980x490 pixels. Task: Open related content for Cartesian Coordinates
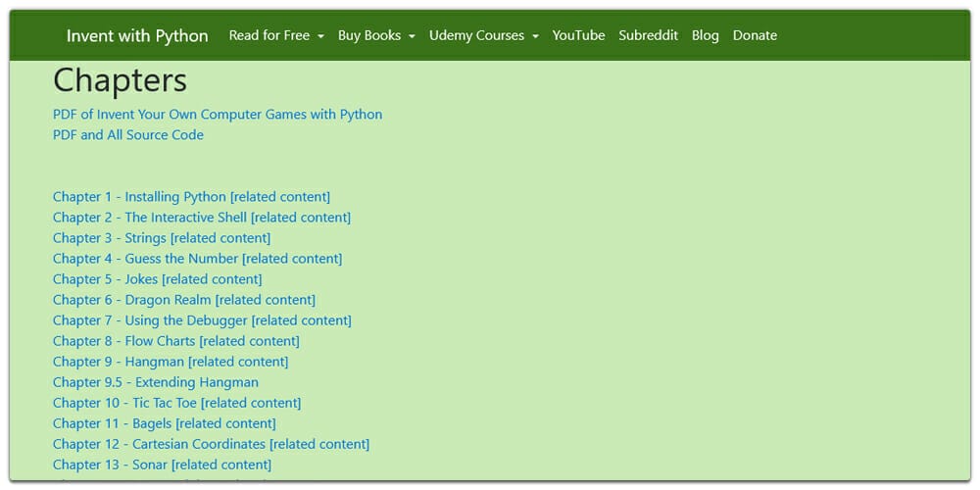pos(320,444)
